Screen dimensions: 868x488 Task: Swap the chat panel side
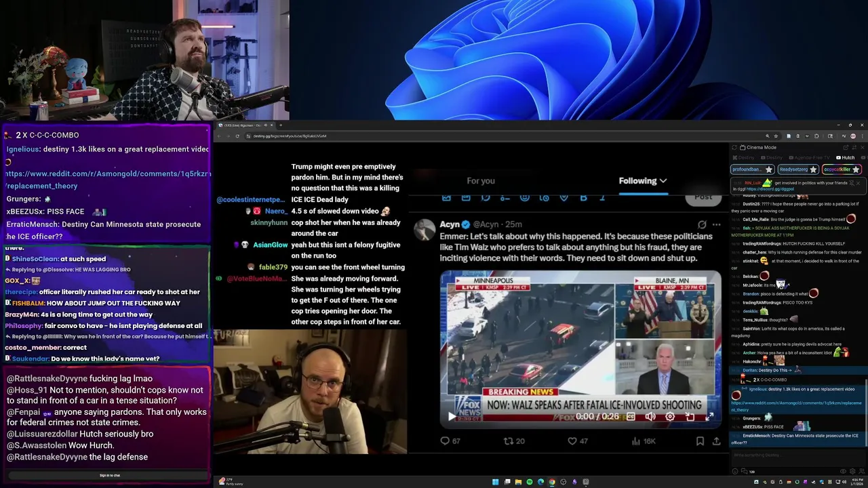coord(854,147)
